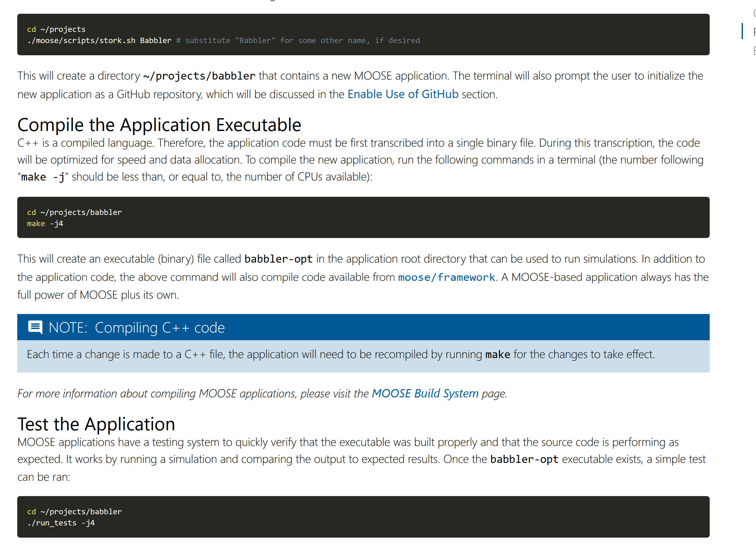Viewport: 756px width, 552px height.
Task: Click 'babbler-opt' before 'executable exists'
Action: tap(524, 459)
